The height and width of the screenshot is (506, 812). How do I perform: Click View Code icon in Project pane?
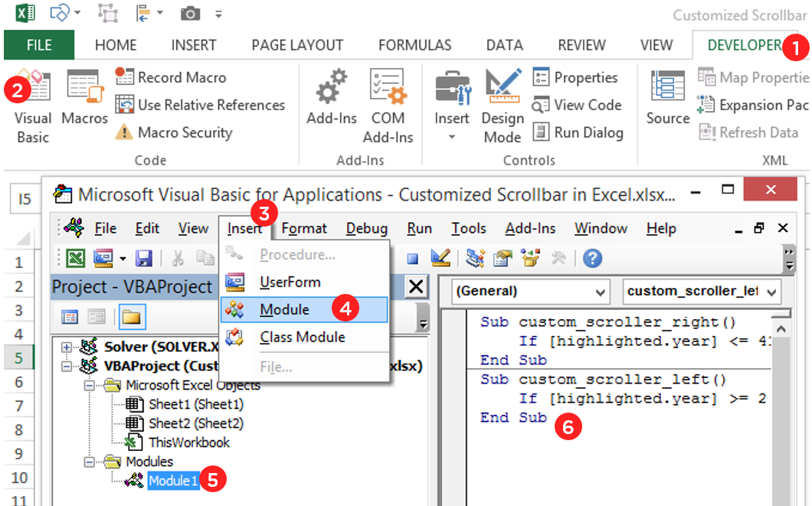(x=70, y=317)
